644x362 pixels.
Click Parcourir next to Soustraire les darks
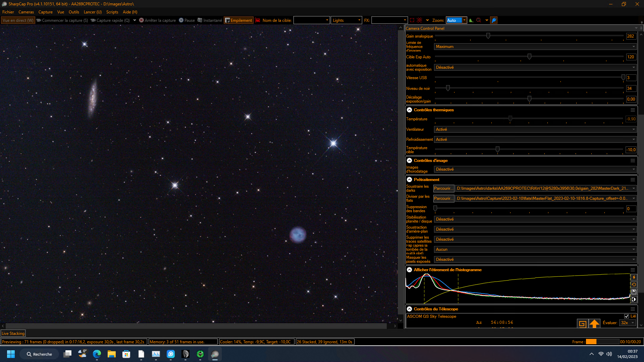pos(443,188)
